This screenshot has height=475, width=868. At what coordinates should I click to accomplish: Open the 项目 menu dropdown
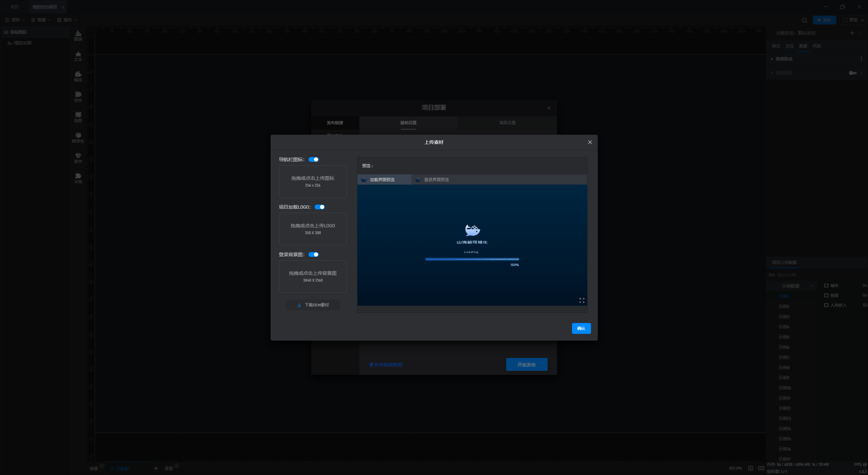click(15, 20)
